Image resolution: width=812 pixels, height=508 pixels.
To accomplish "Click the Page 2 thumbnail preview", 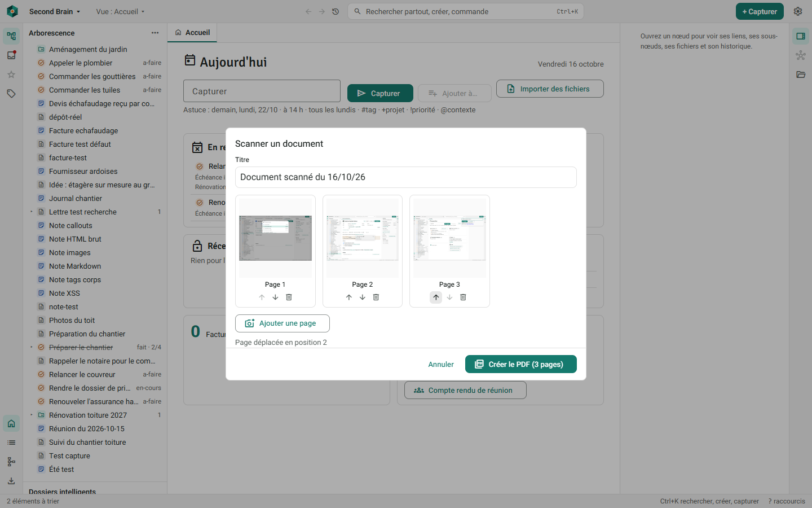I will [363, 238].
